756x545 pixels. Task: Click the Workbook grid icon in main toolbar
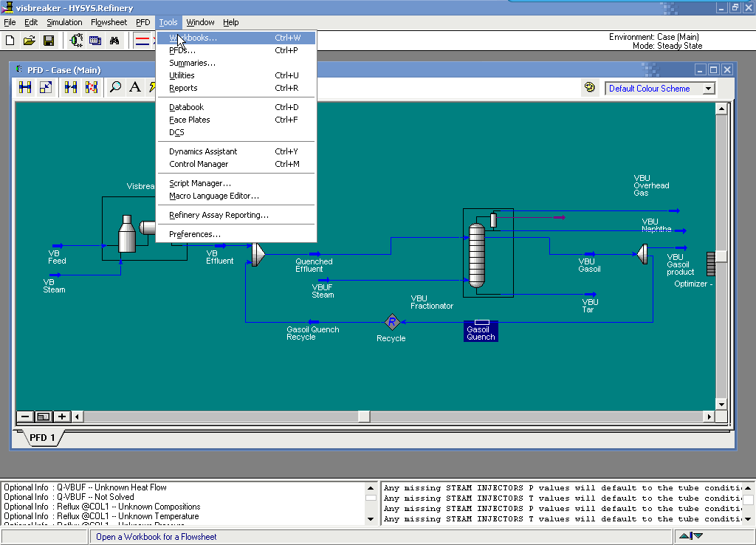(x=95, y=41)
